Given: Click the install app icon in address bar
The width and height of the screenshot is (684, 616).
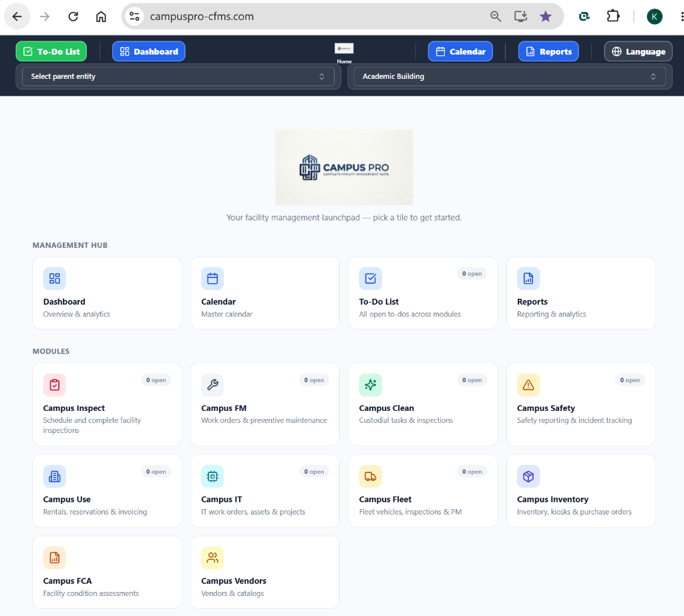Looking at the screenshot, I should click(520, 17).
